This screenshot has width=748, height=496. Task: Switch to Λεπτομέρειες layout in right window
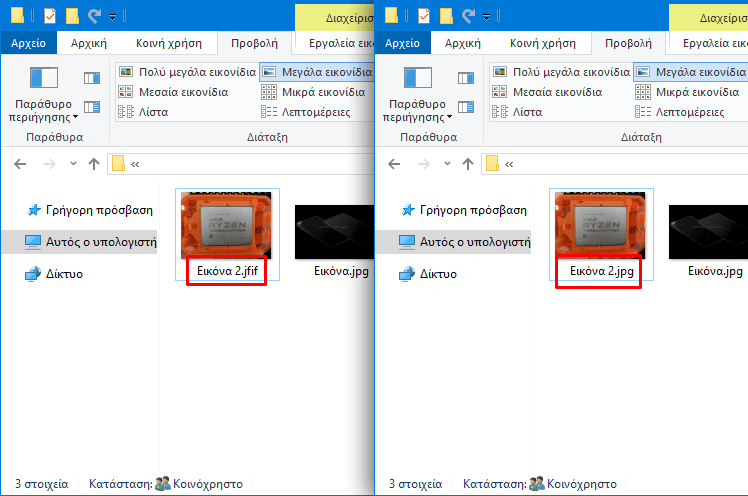click(x=680, y=112)
